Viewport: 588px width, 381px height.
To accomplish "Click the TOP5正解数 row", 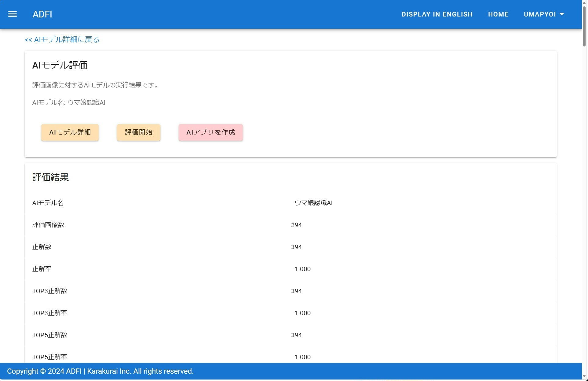I will pos(290,335).
